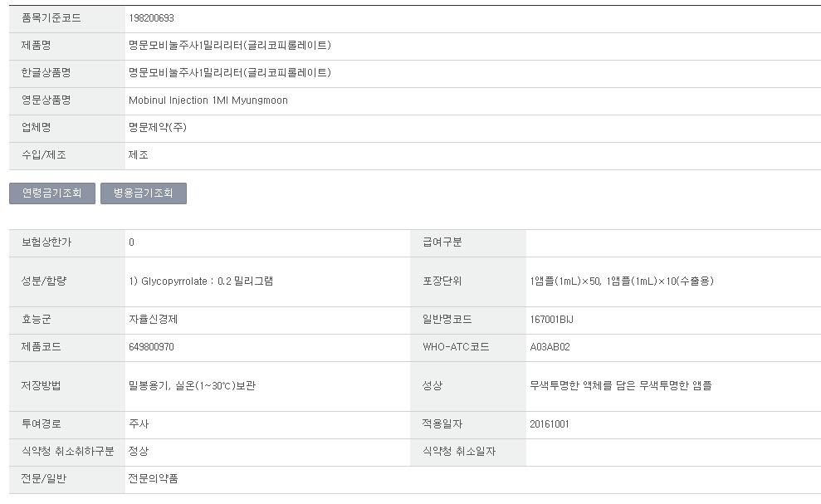This screenshot has width=821, height=504.
Task: Click the 제품명 value text
Action: tap(230, 46)
